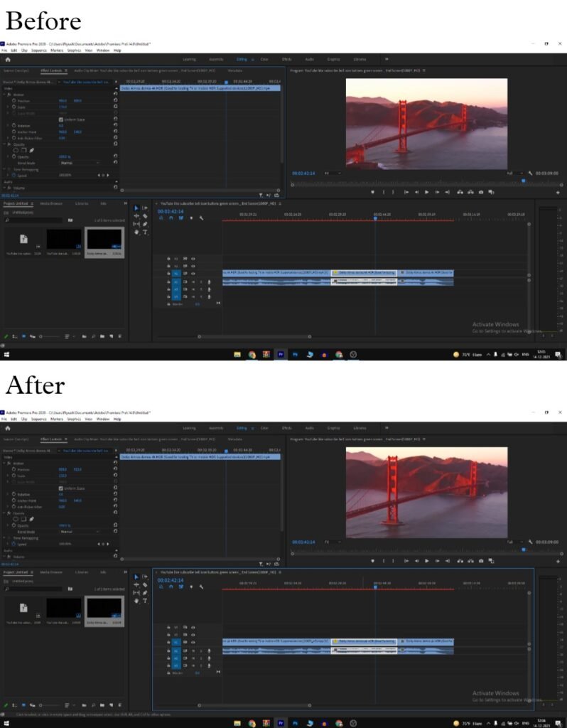Switch to the Audio workspace, Before screenshot
The width and height of the screenshot is (567, 728).
pyautogui.click(x=309, y=60)
